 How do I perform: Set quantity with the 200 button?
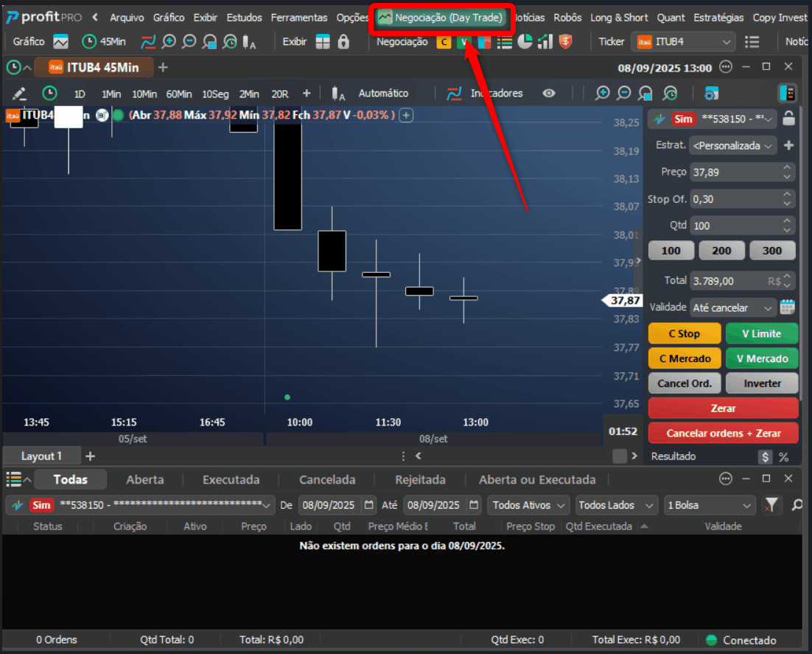tap(721, 250)
